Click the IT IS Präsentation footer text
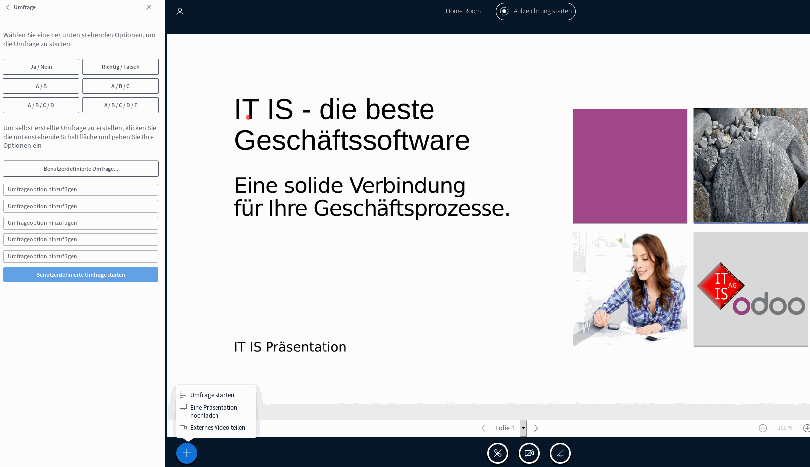This screenshot has width=810, height=467. pyautogui.click(x=290, y=347)
